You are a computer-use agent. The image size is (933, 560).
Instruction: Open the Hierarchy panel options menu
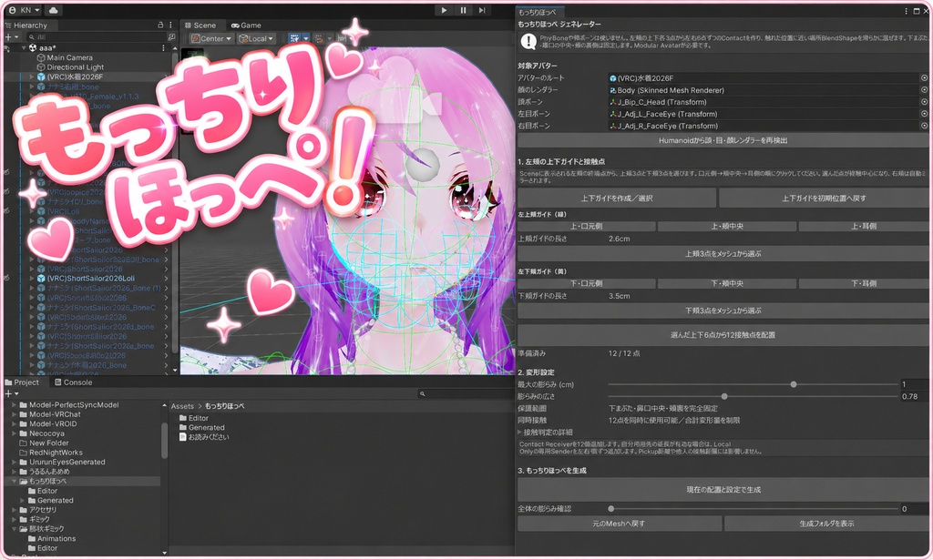click(x=170, y=25)
